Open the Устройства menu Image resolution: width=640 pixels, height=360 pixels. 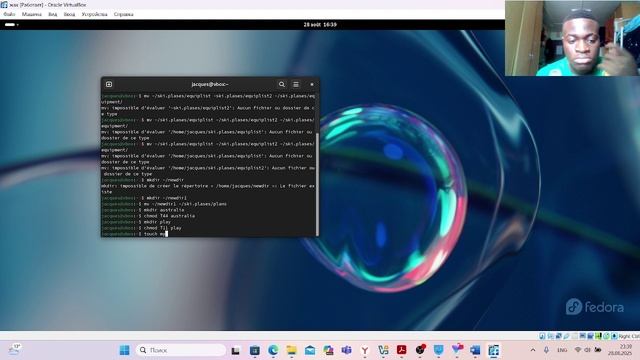[x=94, y=14]
